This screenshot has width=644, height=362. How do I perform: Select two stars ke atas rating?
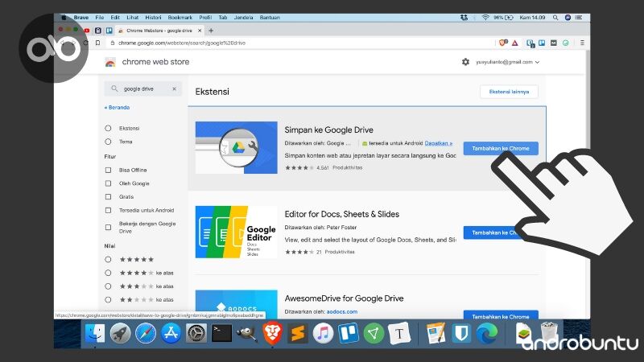point(108,299)
